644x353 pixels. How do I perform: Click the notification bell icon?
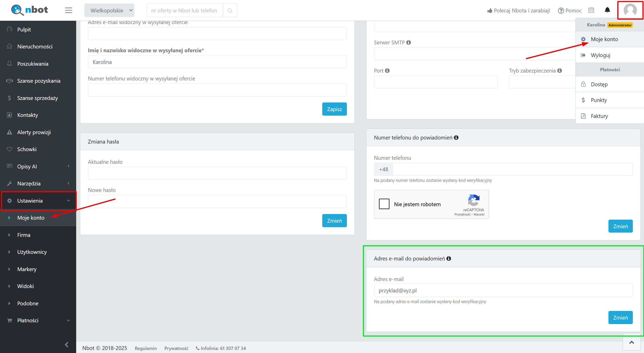tap(607, 10)
